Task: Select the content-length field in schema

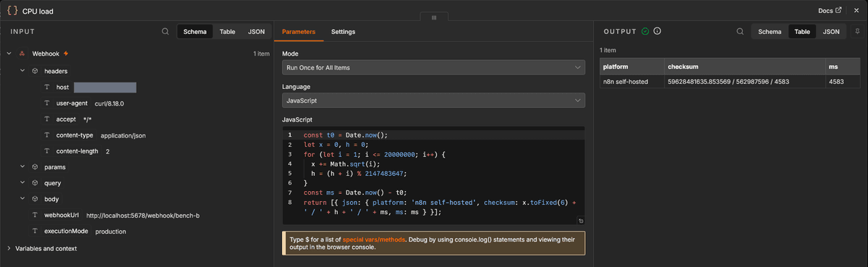Action: point(77,151)
